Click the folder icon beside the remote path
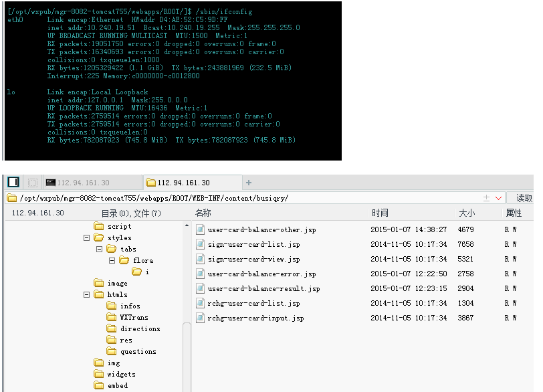543x392 pixels. click(12, 198)
